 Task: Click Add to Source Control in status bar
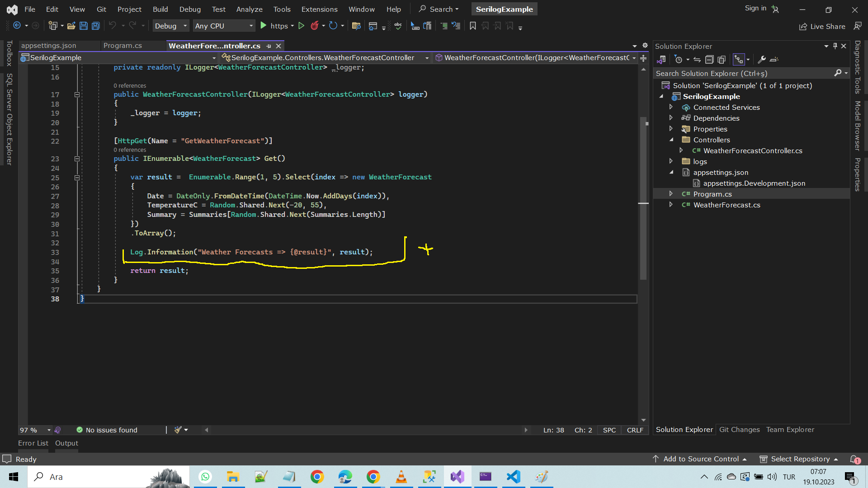click(x=701, y=459)
